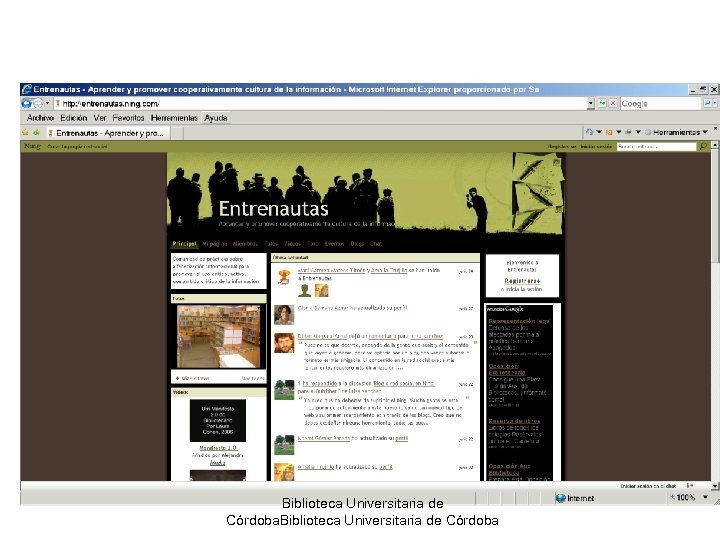Open the Edición menu

tap(73, 118)
